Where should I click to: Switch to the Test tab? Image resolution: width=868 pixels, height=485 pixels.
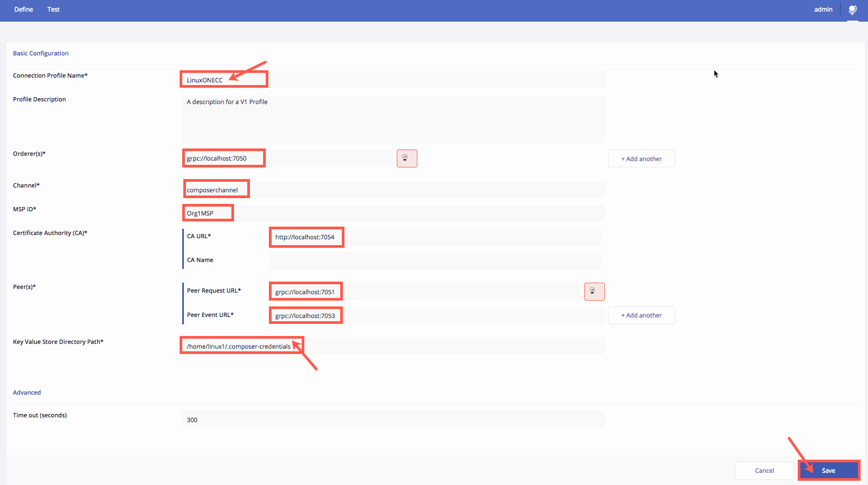pyautogui.click(x=53, y=10)
